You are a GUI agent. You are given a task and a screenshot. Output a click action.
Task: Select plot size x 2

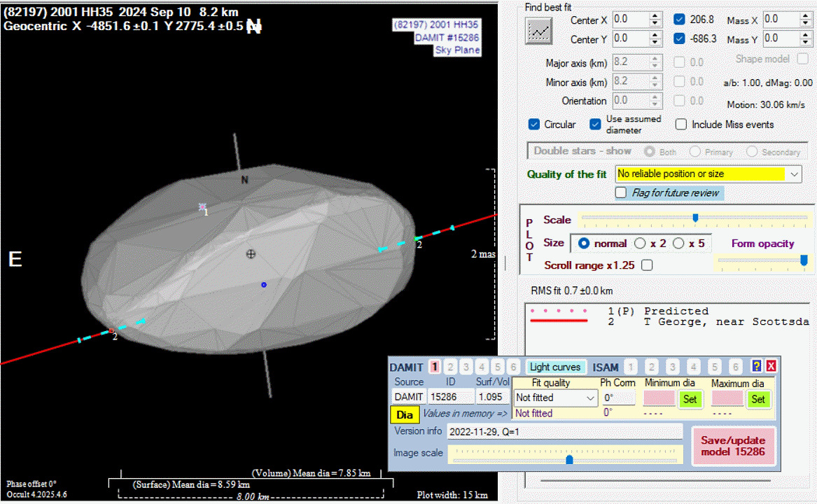pos(640,244)
